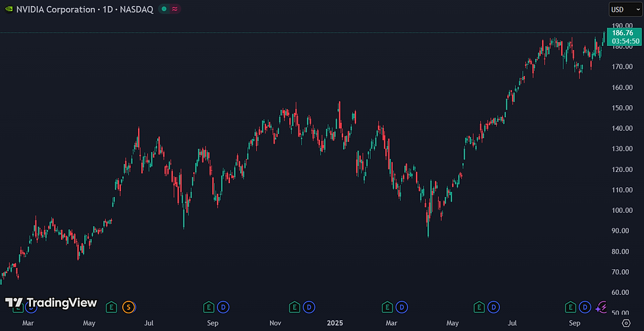Click the D dividend marker above the 2024 Sep label
This screenshot has height=331, width=644.
223,306
